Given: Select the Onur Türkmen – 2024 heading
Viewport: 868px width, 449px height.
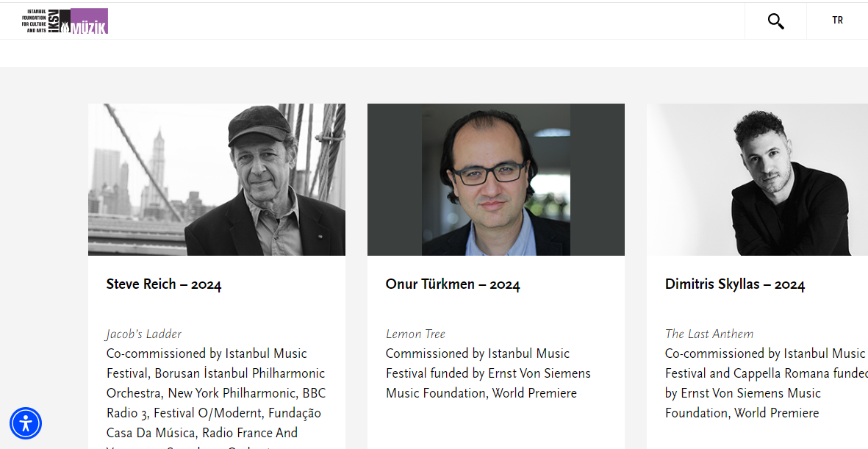Looking at the screenshot, I should pyautogui.click(x=453, y=284).
